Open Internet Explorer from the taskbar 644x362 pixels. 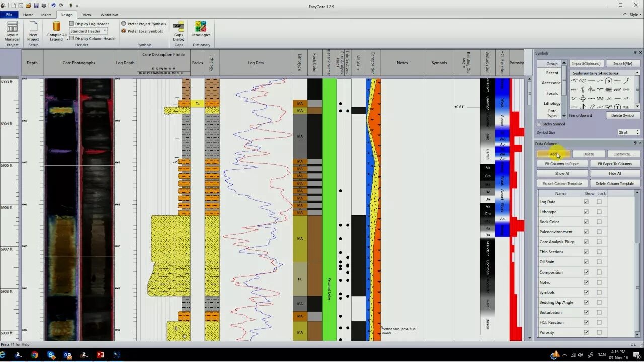pyautogui.click(x=3, y=355)
